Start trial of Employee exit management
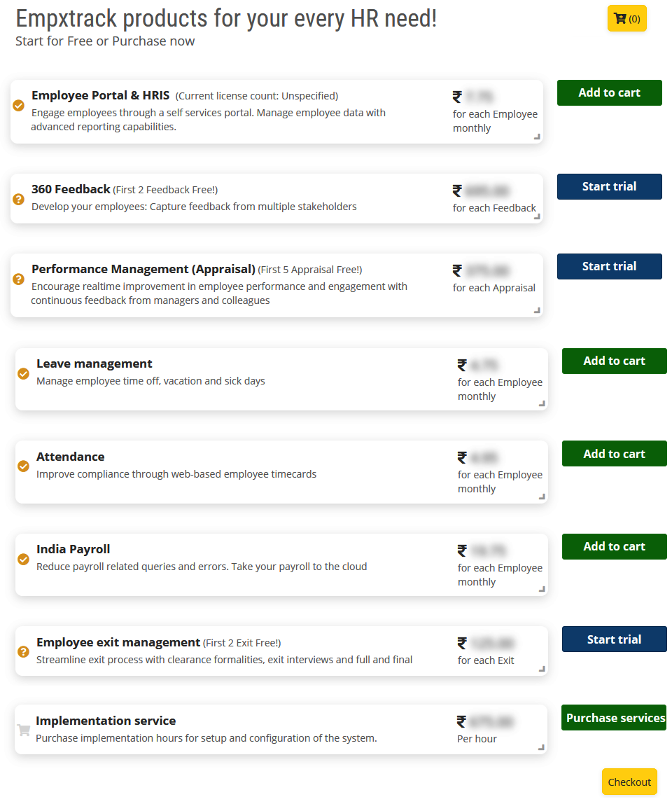Screen dimensions: 672x804 coord(614,639)
